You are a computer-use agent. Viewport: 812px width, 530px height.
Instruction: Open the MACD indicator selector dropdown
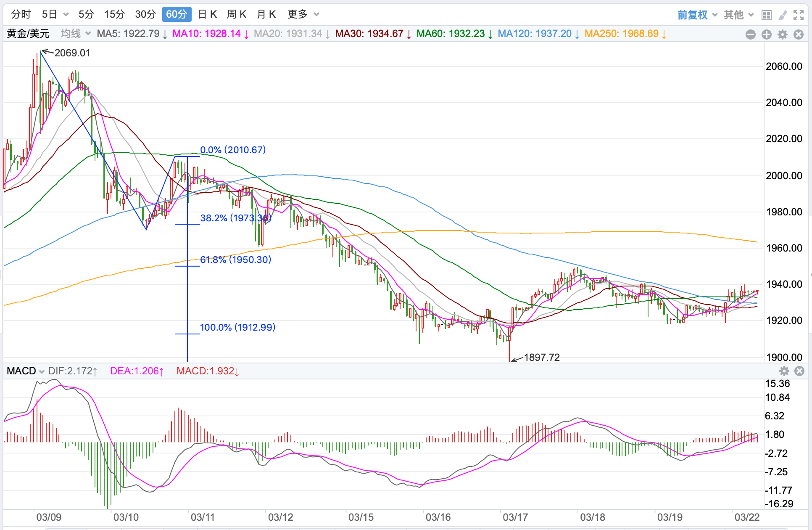pos(26,371)
